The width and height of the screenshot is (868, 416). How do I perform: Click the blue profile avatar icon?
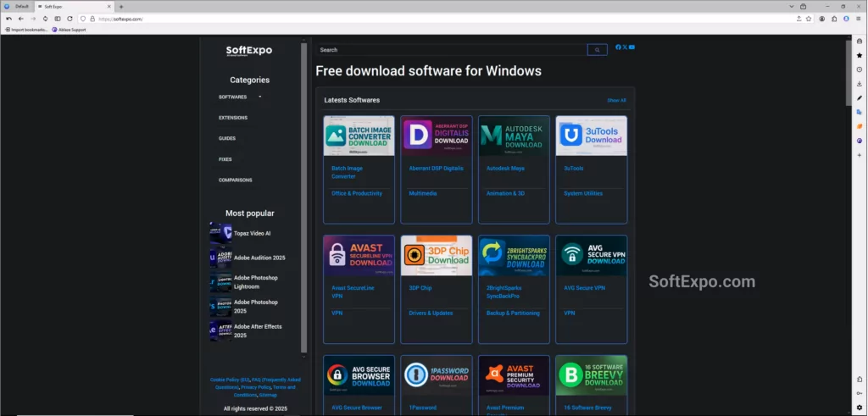point(847,19)
